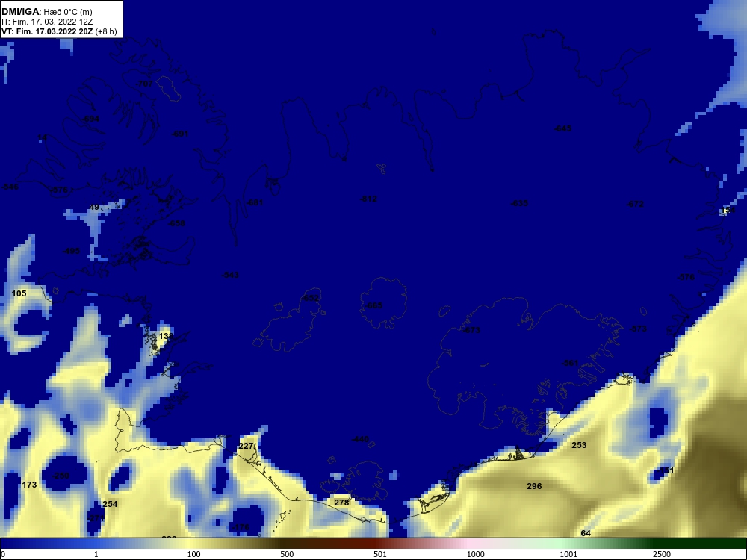
Task: Click the map value 49
Action: click(94, 207)
